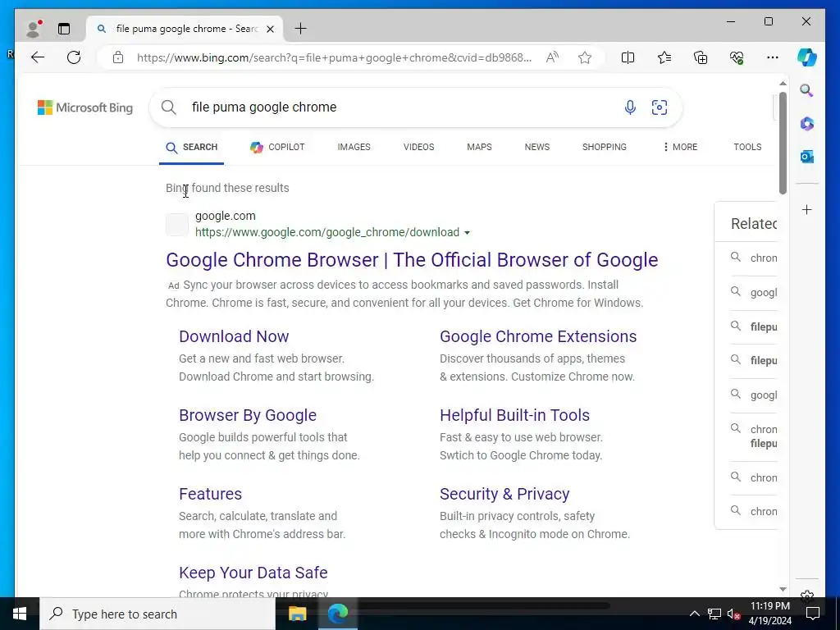Refresh the current page
Screen dimensions: 840x630
coord(74,57)
